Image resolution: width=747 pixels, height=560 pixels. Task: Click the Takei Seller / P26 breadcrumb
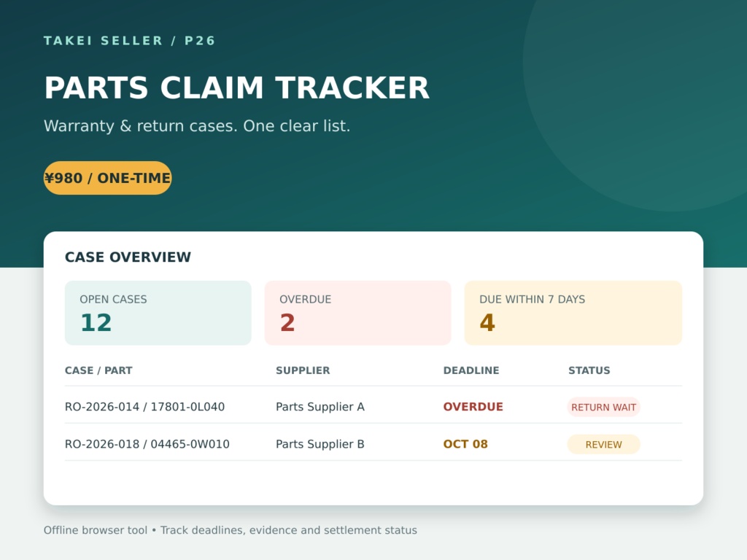point(130,41)
